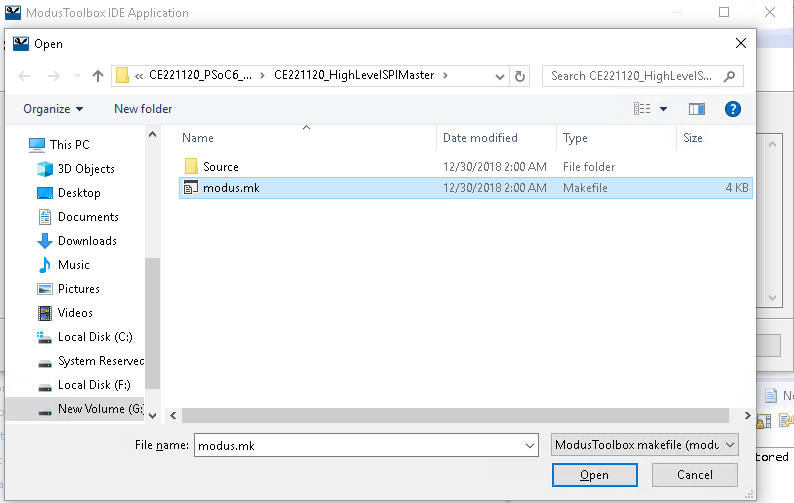Open Music in the sidebar

[73, 265]
